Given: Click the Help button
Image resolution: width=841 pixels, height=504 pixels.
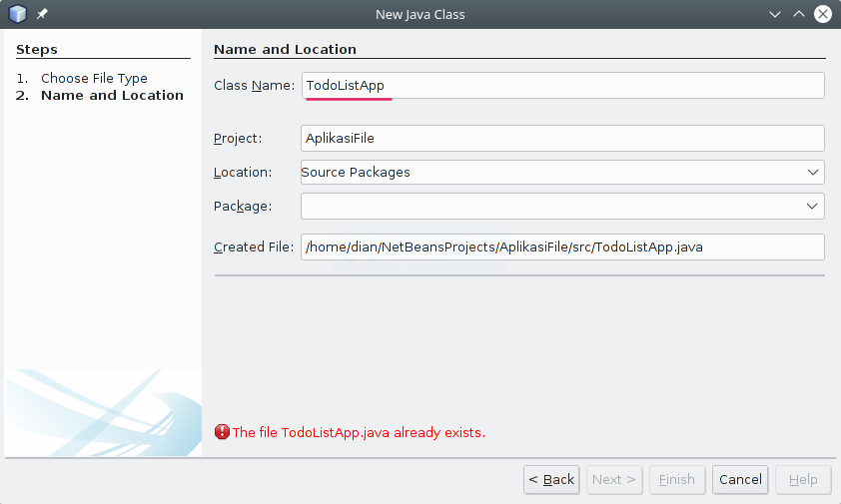Looking at the screenshot, I should [x=803, y=479].
